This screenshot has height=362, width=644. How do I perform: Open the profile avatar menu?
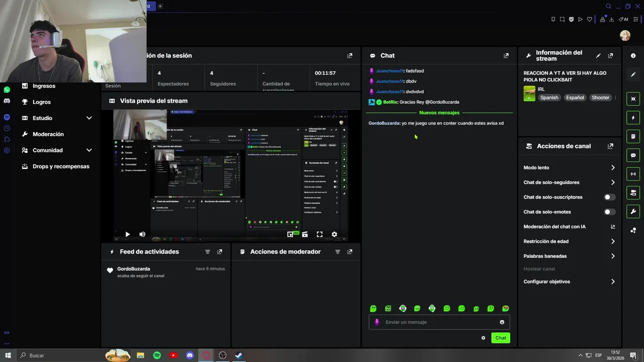[625, 35]
